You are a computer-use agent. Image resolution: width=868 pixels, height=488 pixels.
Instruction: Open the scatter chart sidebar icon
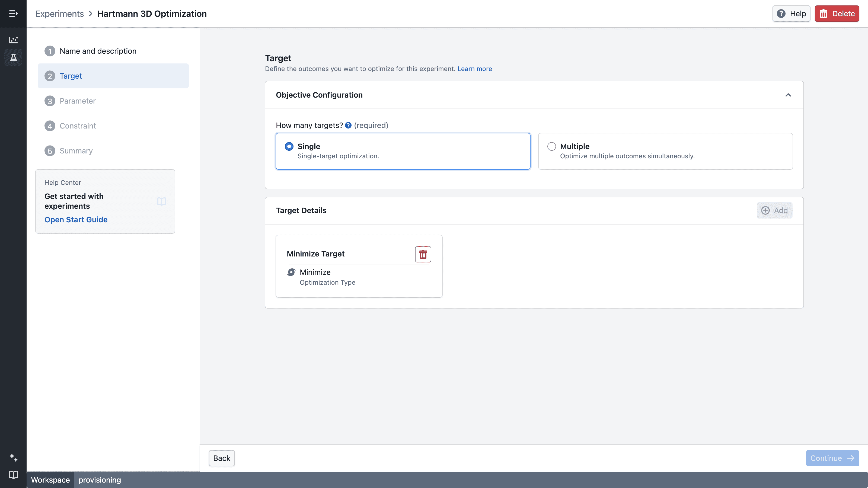13,40
